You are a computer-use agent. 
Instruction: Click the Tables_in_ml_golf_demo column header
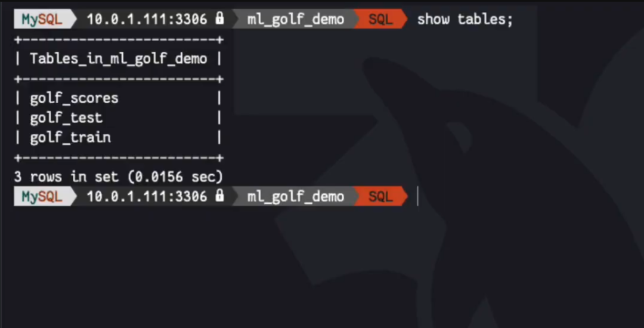point(118,58)
